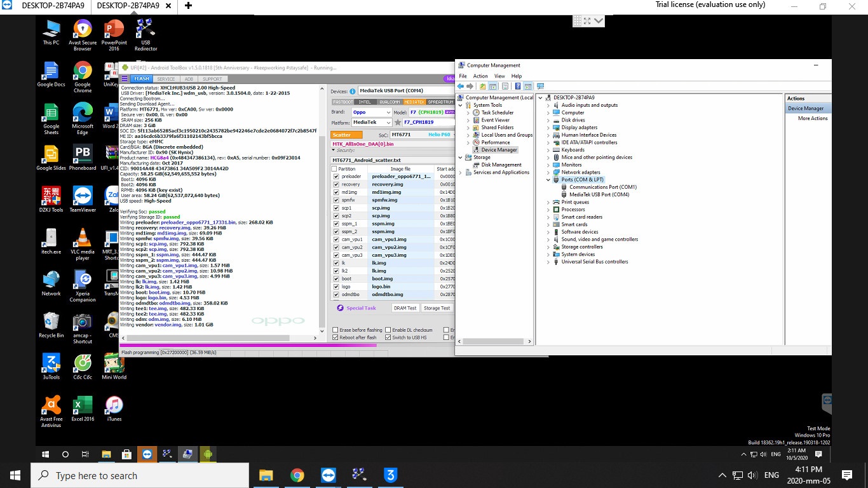Switch to the SUPPORT tab in UFI
The height and width of the screenshot is (488, 868).
212,79
